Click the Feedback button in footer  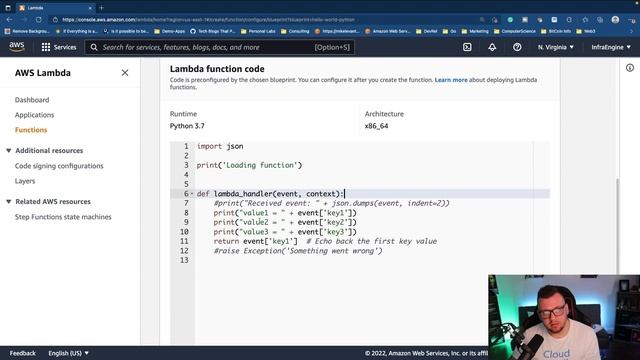tap(22, 353)
